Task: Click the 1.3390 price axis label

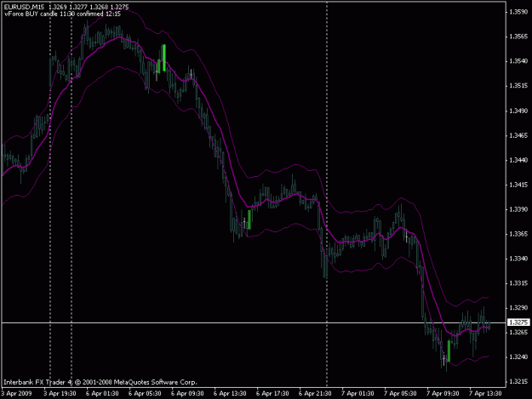Action: (518, 209)
